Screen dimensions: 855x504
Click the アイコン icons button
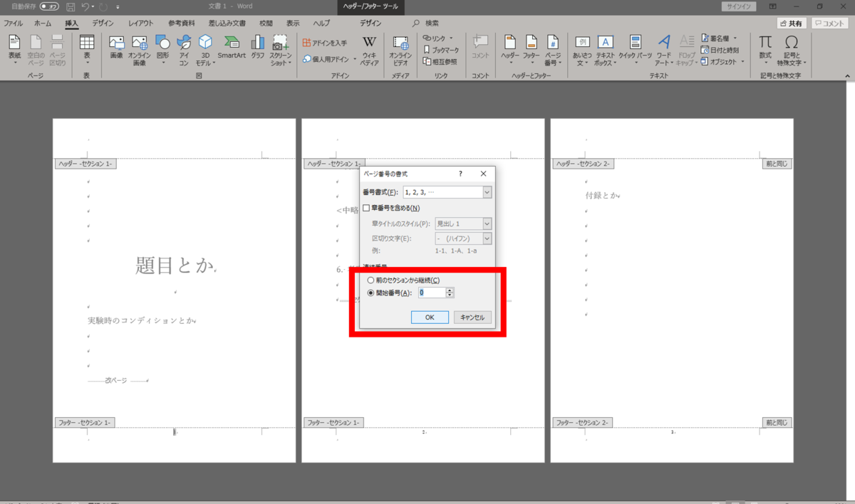(184, 50)
